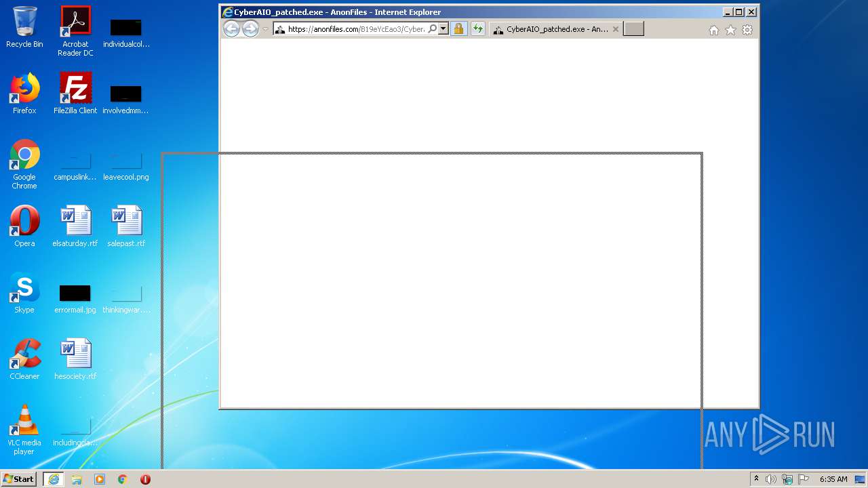868x488 pixels.
Task: Click the Refresh page button
Action: [478, 29]
